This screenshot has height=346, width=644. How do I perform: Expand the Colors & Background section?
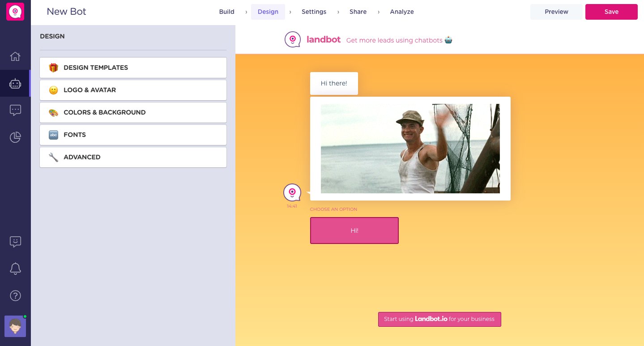coord(133,112)
